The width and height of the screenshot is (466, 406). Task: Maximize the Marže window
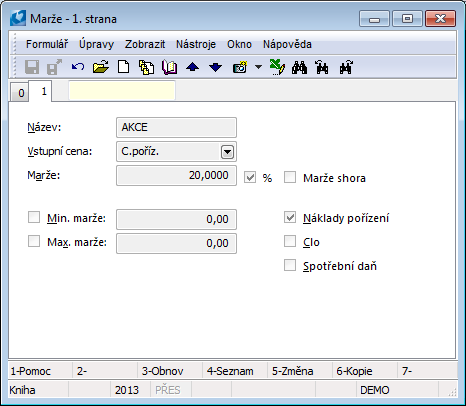point(407,19)
